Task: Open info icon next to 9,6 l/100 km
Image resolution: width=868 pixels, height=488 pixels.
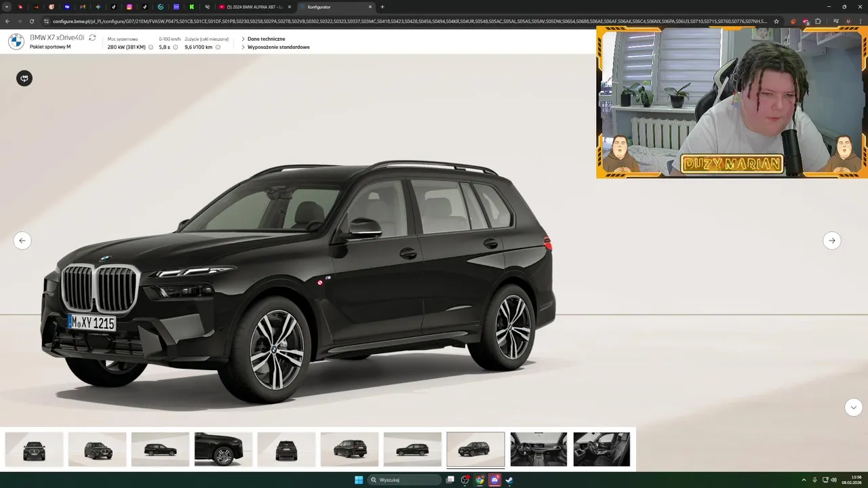Action: [218, 47]
